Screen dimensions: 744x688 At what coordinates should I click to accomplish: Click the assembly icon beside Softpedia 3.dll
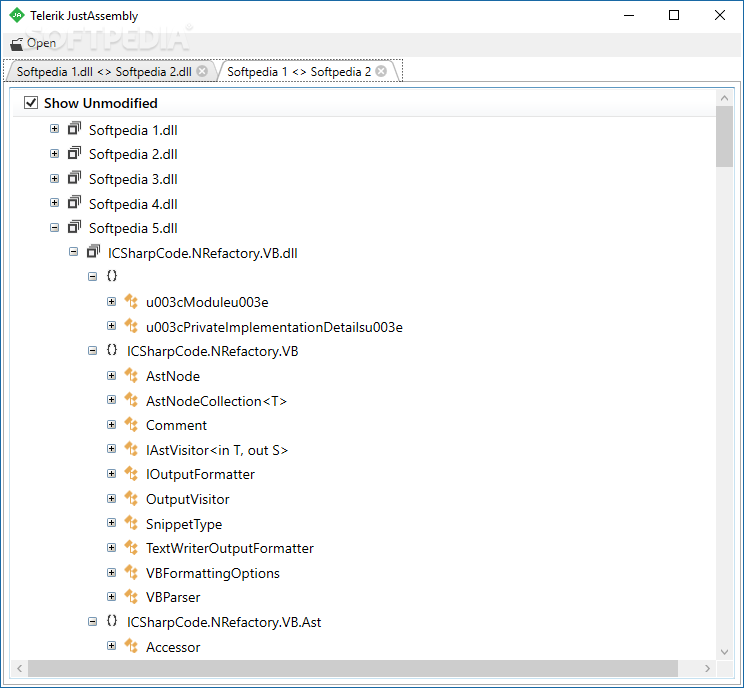pyautogui.click(x=74, y=178)
